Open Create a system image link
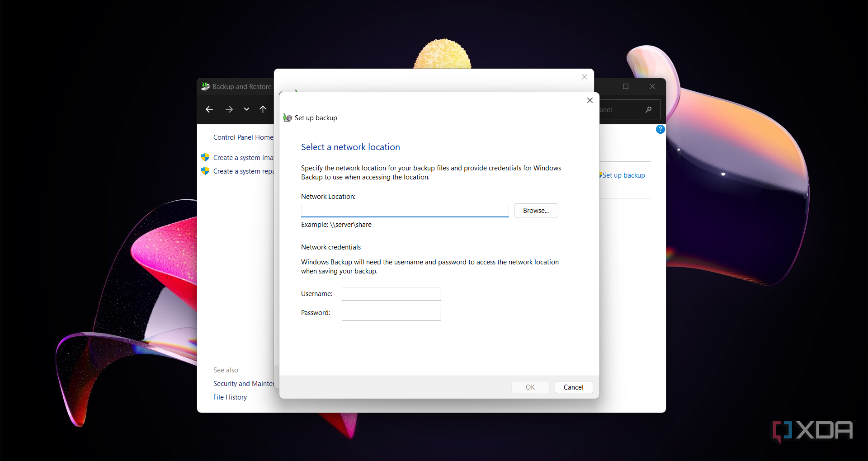 click(243, 158)
